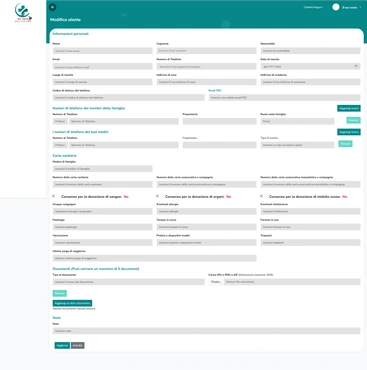Click the doctors phone Prefisso field

(x=60, y=145)
